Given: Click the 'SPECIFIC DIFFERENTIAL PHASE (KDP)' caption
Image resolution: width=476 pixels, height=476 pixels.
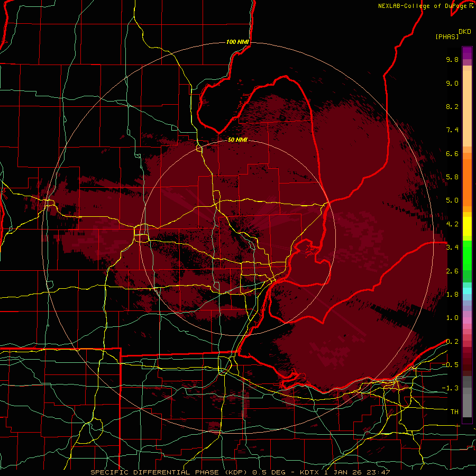Looking at the screenshot, I should 170,472.
